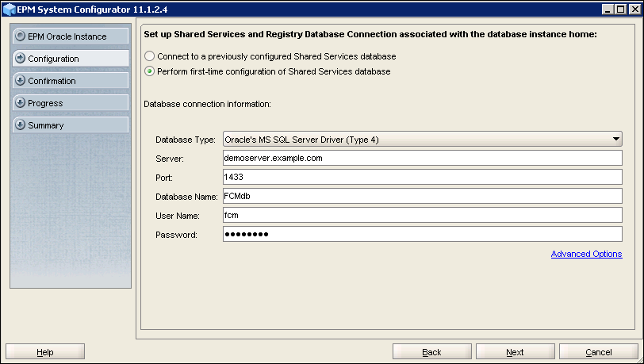Go Back to the previous step
The width and height of the screenshot is (644, 364).
[x=431, y=351]
